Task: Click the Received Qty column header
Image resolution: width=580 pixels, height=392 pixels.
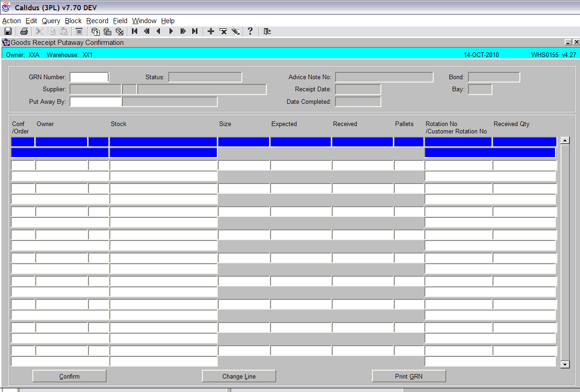Action: [x=511, y=124]
